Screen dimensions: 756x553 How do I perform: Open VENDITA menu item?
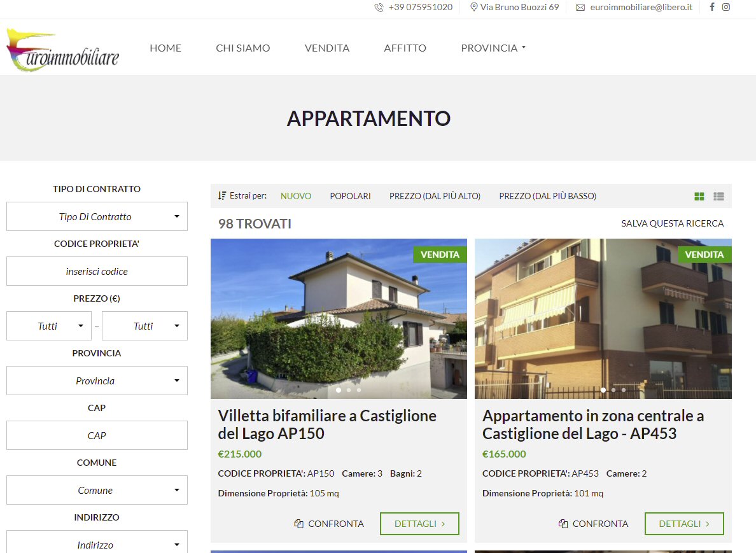[x=327, y=48]
